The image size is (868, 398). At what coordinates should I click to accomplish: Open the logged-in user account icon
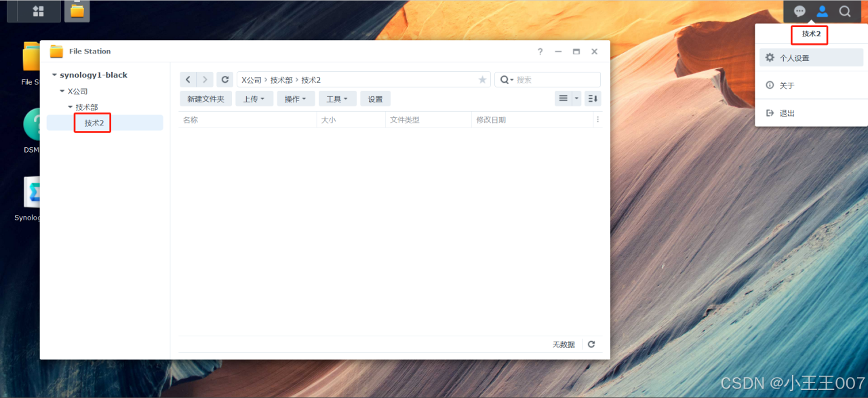[822, 11]
